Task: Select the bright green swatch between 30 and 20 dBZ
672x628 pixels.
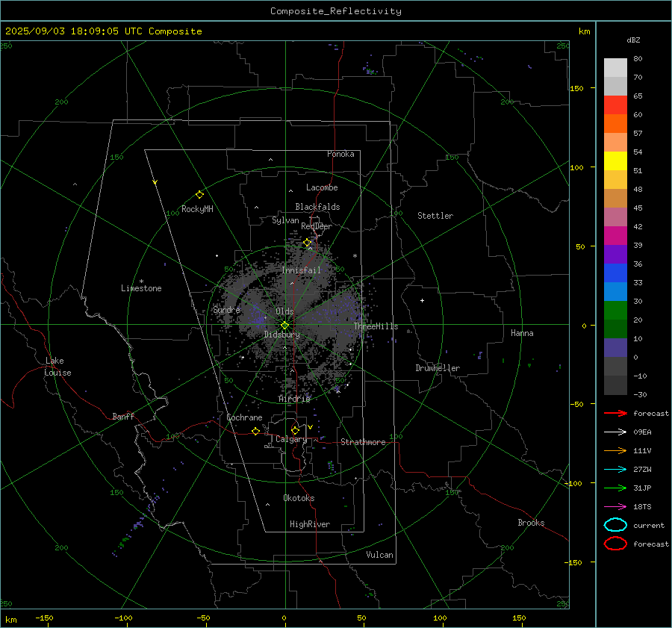Action: (x=615, y=311)
